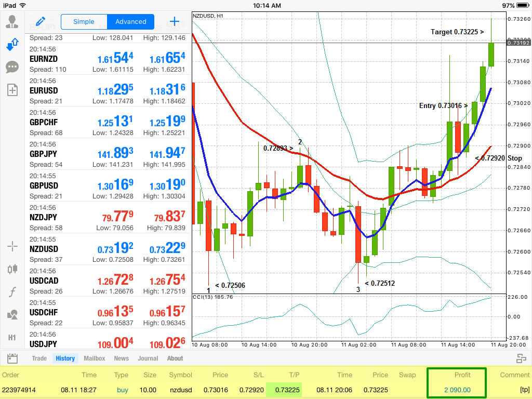Tap the 10:14 AM status bar clock
532x399 pixels.
267,5
